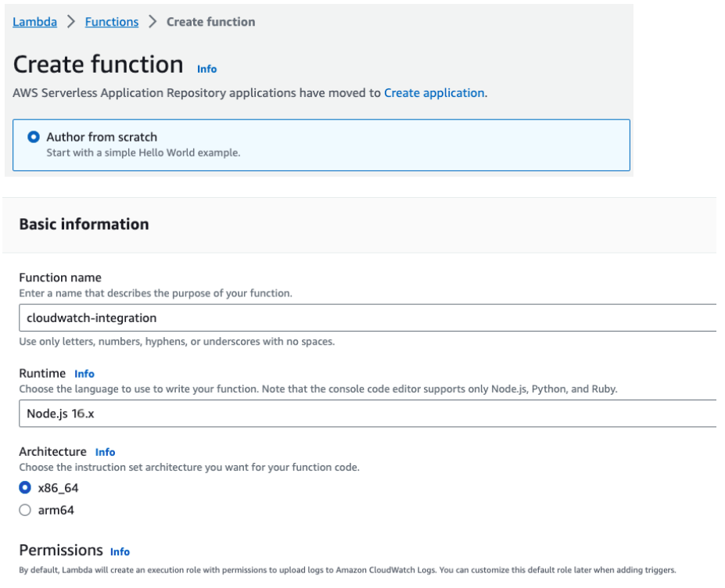Click the Basic information section heading
This screenshot has height=588, width=725.
(84, 224)
